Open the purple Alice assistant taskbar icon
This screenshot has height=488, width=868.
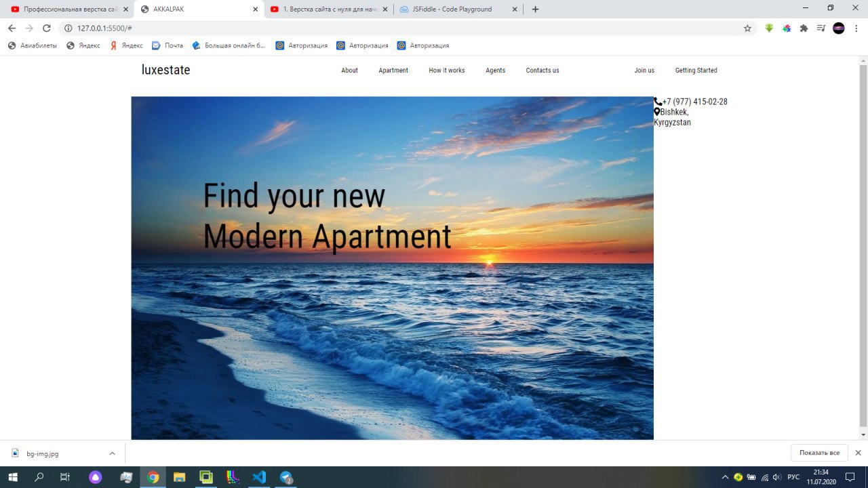click(96, 477)
